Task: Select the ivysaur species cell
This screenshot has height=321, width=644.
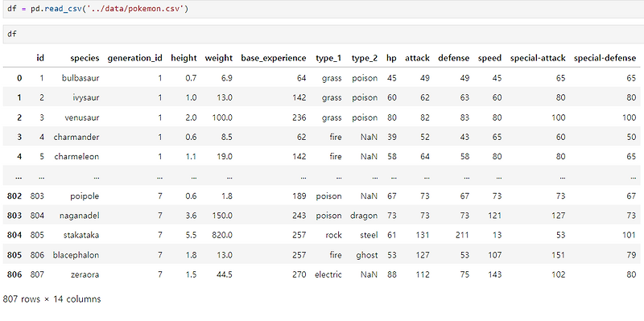Action: (x=86, y=97)
